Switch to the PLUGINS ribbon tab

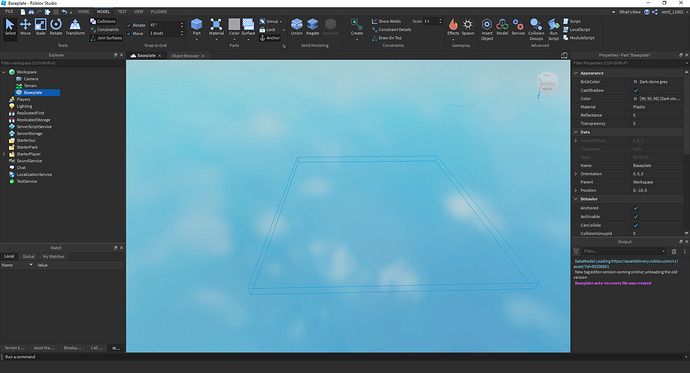tap(158, 11)
